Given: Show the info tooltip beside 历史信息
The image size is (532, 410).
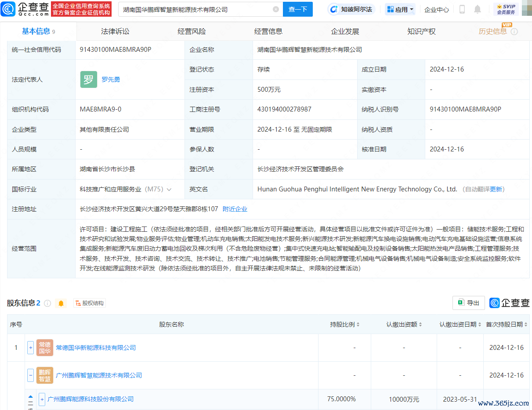Looking at the screenshot, I should coord(514,32).
